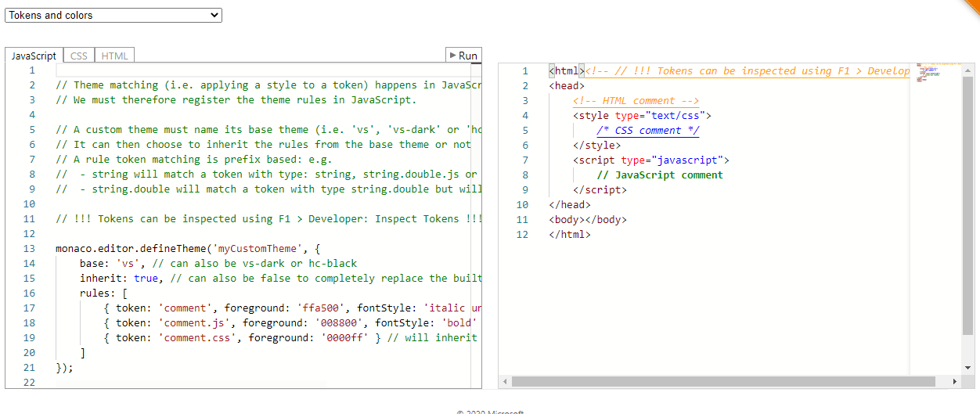Switch to the JavaScript tab

[34, 56]
